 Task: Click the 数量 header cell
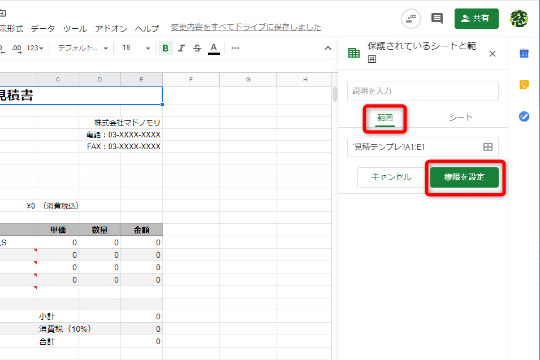[100, 230]
